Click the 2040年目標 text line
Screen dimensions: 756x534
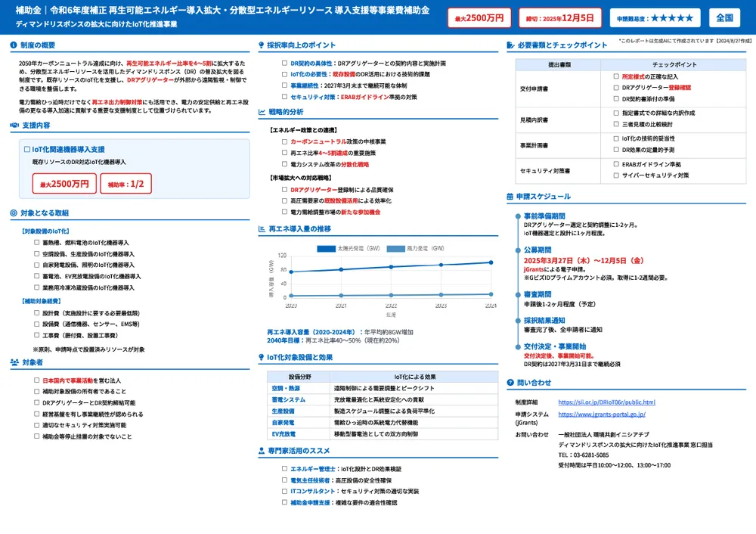pyautogui.click(x=333, y=340)
